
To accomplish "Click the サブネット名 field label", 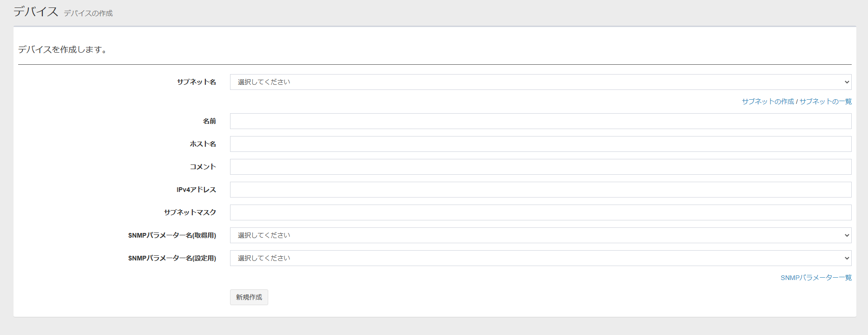I will [196, 82].
